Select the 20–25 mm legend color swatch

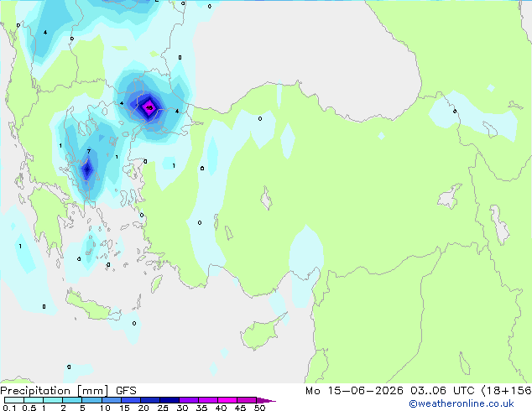pyautogui.click(x=149, y=400)
